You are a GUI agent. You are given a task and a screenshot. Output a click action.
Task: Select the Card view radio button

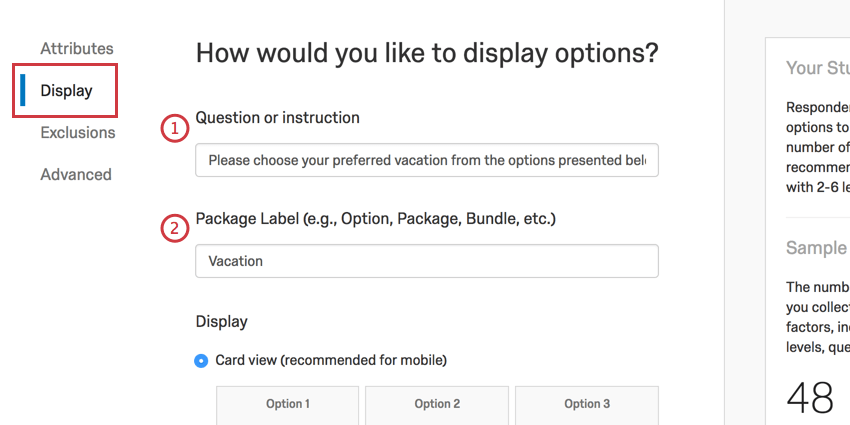point(202,360)
